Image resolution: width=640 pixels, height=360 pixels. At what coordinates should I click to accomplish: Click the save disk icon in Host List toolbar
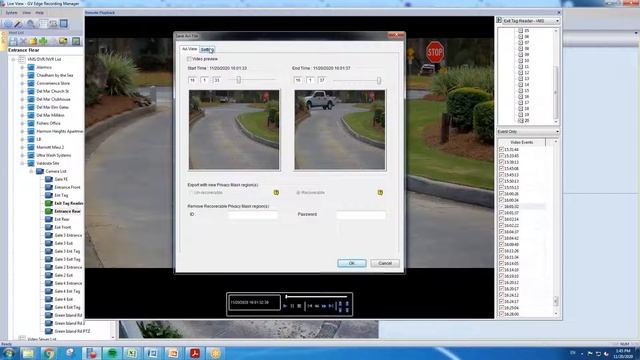point(13,41)
